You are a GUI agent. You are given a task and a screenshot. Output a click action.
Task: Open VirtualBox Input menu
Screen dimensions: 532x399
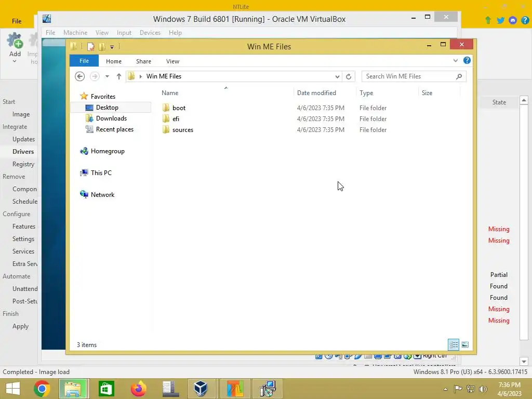click(124, 33)
